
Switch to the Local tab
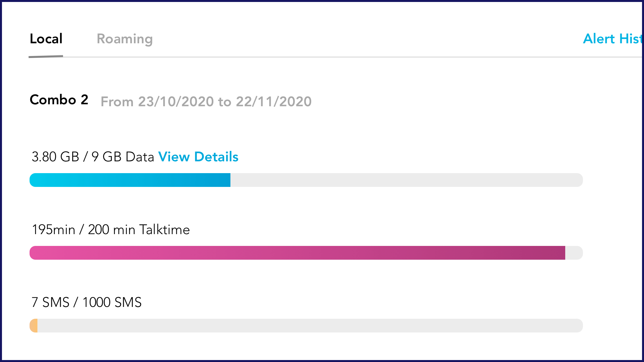pos(46,39)
